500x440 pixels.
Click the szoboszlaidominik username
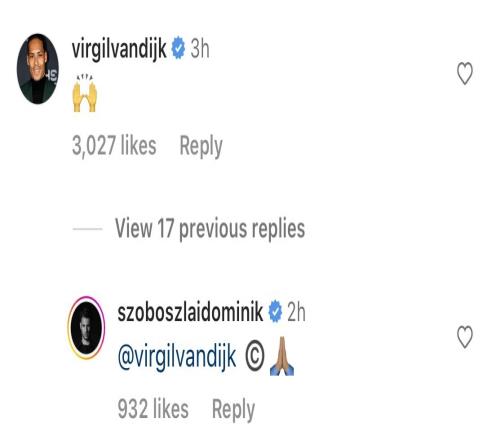click(x=190, y=312)
